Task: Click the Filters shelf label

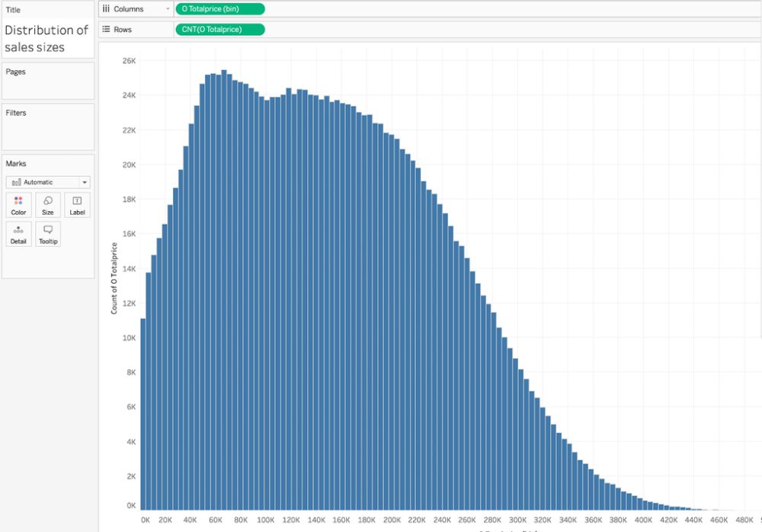Action: coord(16,113)
